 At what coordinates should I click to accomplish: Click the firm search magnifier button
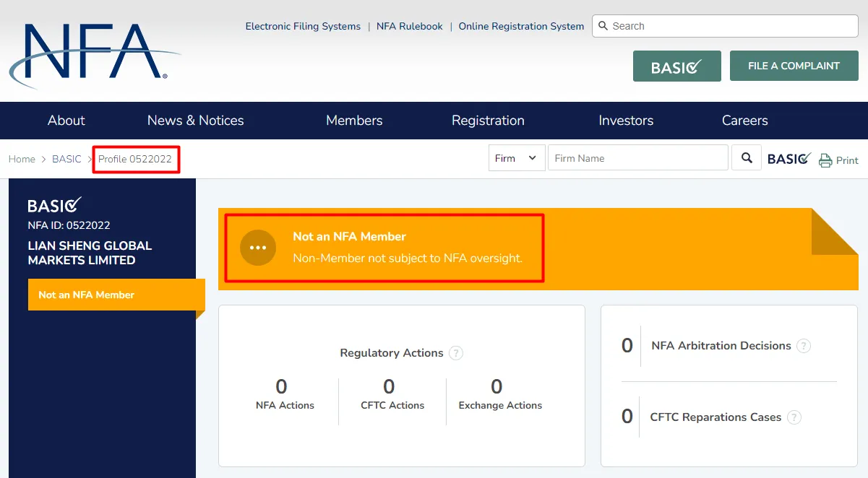point(747,158)
